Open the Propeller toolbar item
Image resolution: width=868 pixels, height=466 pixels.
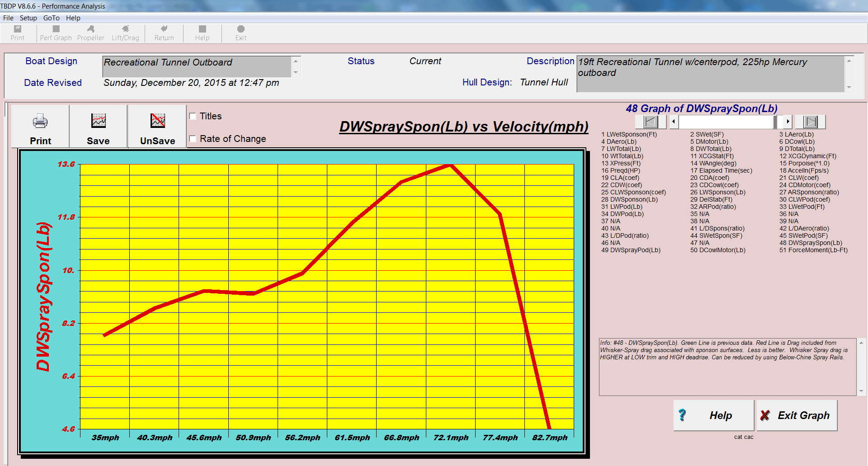point(90,33)
